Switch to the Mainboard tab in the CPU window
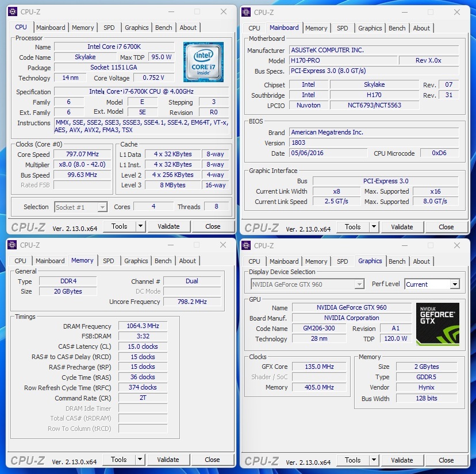 tap(51, 28)
